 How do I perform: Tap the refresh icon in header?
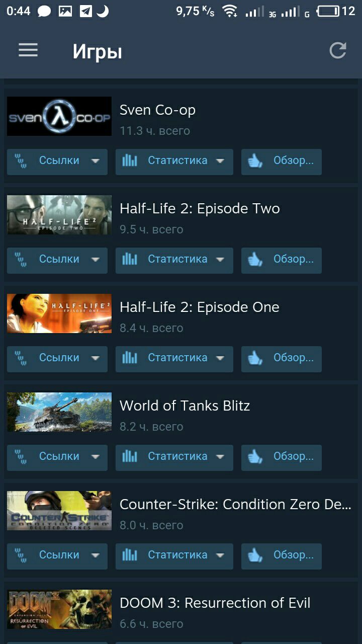point(338,50)
